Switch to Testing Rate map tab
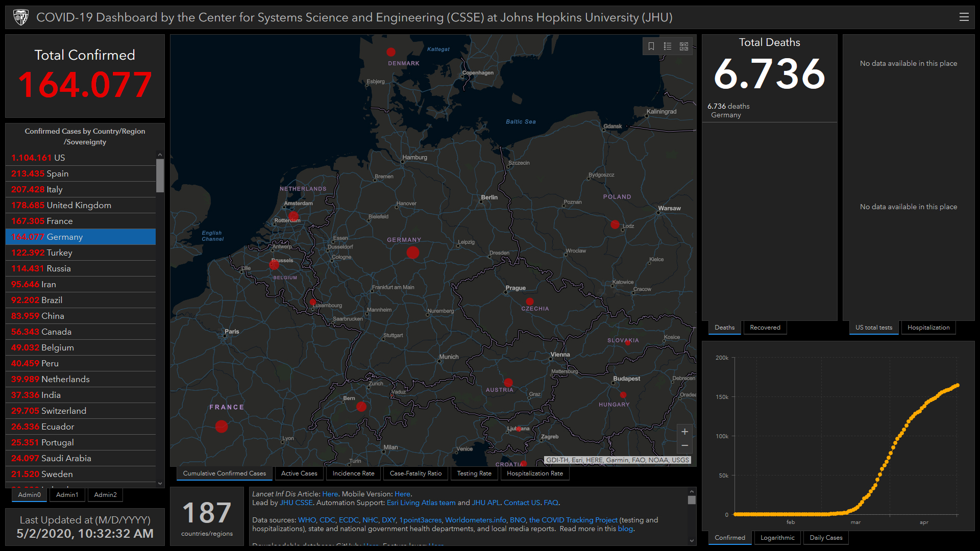 pyautogui.click(x=474, y=473)
